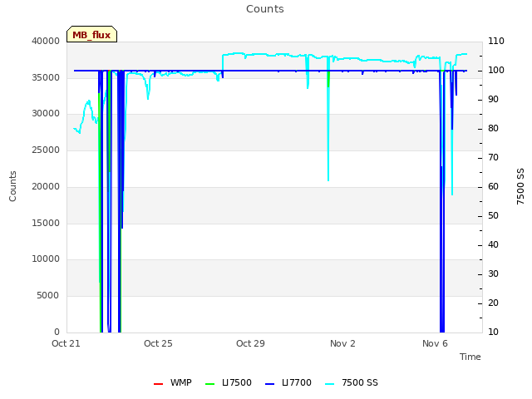Click the '25000' left axis value
This screenshot has height=399, width=532.
click(x=46, y=150)
